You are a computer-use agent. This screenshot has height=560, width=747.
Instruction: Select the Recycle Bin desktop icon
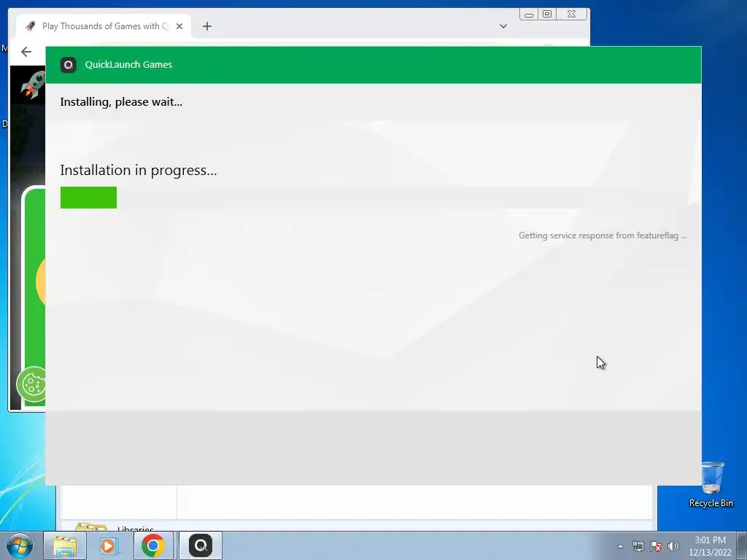(711, 484)
